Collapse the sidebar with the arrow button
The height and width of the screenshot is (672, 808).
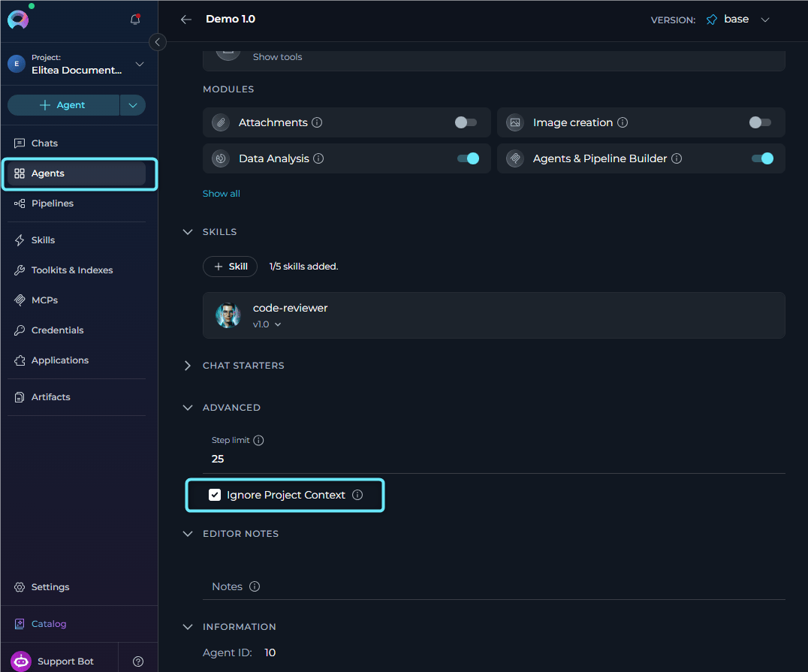(x=157, y=42)
